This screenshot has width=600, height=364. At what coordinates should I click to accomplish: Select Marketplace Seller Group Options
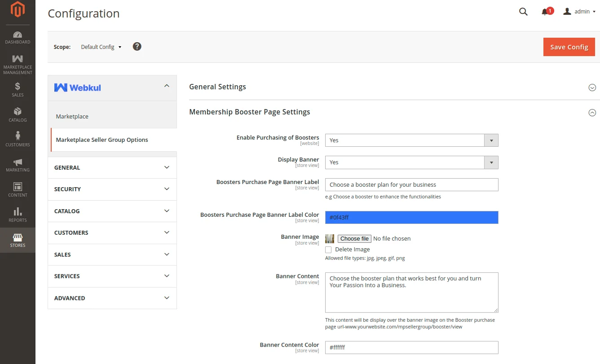(102, 140)
